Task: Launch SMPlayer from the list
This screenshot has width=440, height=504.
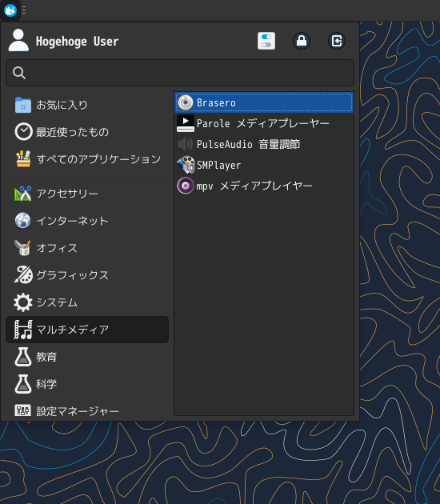Action: coord(263,165)
